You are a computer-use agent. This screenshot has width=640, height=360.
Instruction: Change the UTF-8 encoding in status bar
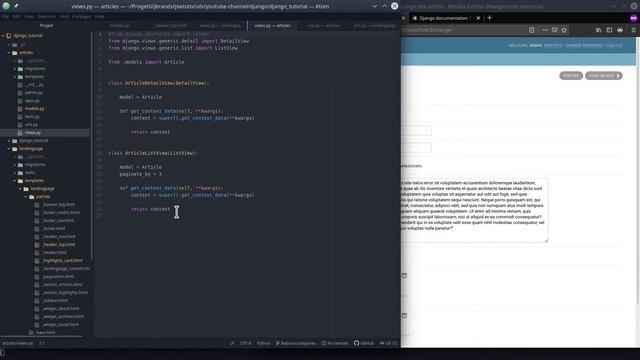coord(245,343)
